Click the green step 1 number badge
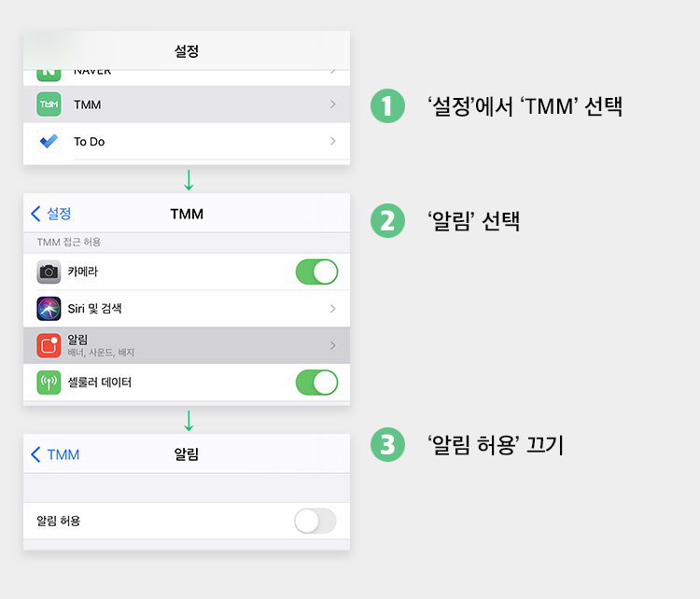700x599 pixels. (x=387, y=105)
